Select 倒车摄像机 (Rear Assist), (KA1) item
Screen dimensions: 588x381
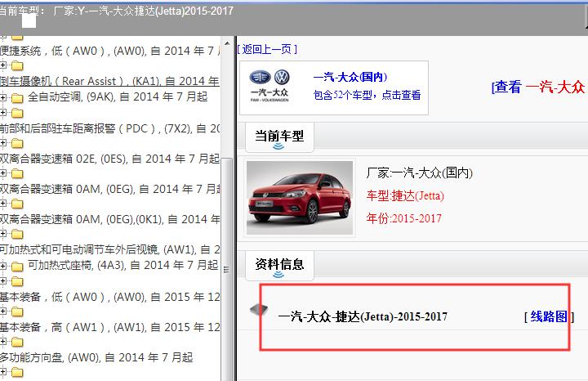point(109,81)
